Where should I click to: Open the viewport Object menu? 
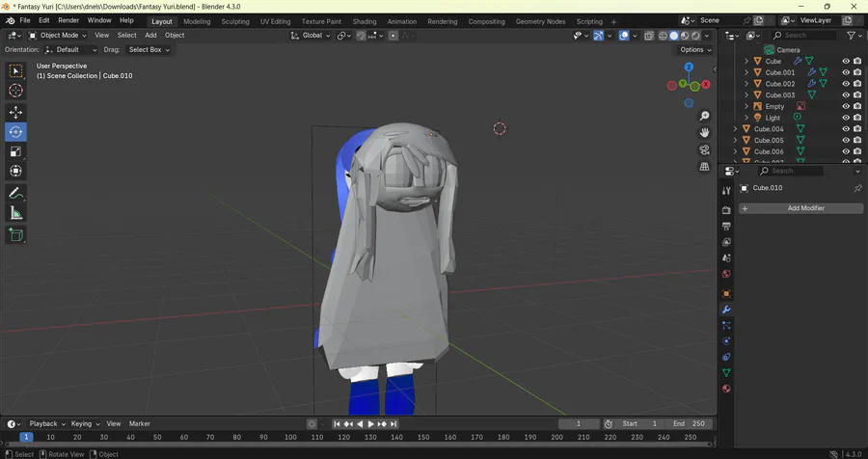click(x=175, y=36)
